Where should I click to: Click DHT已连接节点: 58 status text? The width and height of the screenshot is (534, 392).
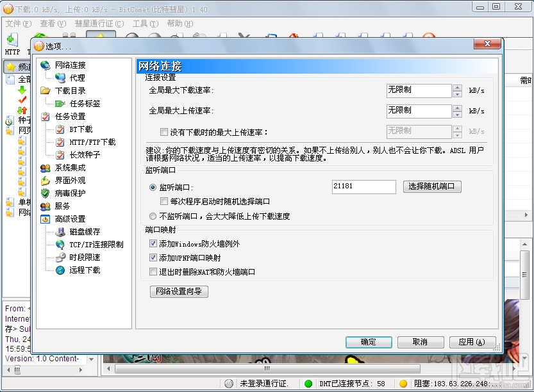(352, 384)
